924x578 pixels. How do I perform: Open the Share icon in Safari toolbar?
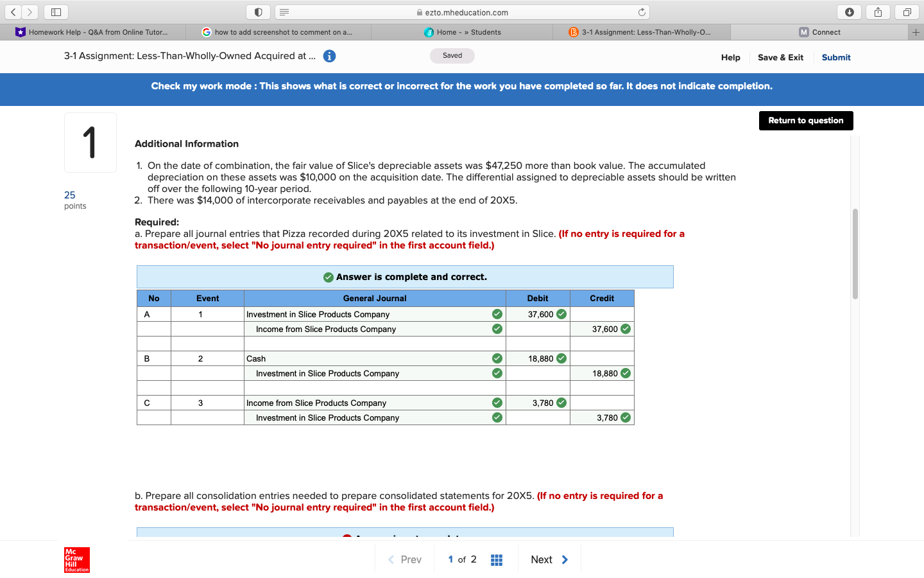[878, 12]
